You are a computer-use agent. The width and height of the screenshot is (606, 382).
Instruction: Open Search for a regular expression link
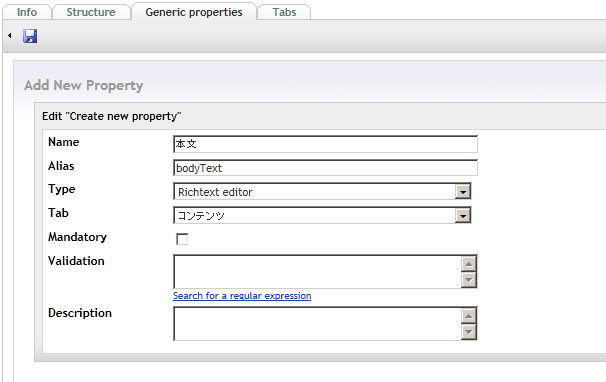242,296
